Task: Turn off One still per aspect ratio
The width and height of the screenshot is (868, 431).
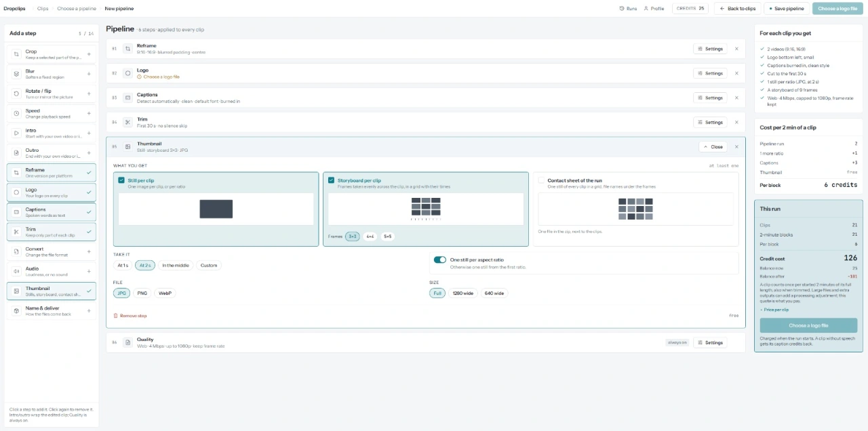Action: 439,260
